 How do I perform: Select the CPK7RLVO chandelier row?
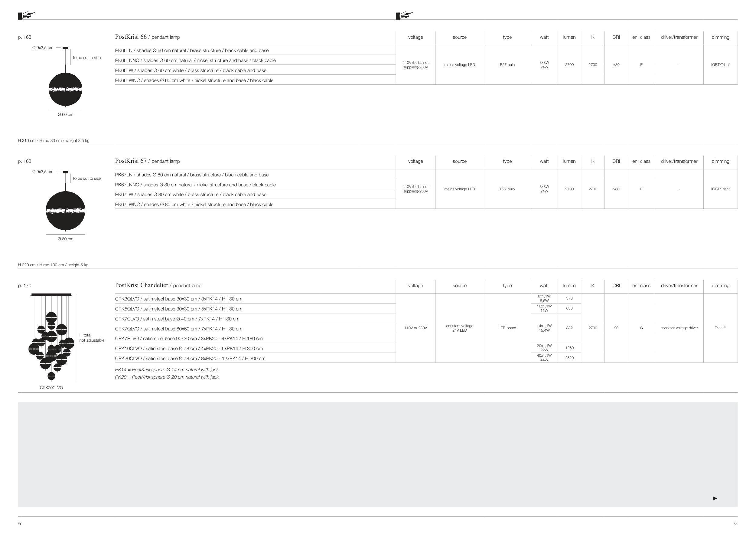coord(189,338)
